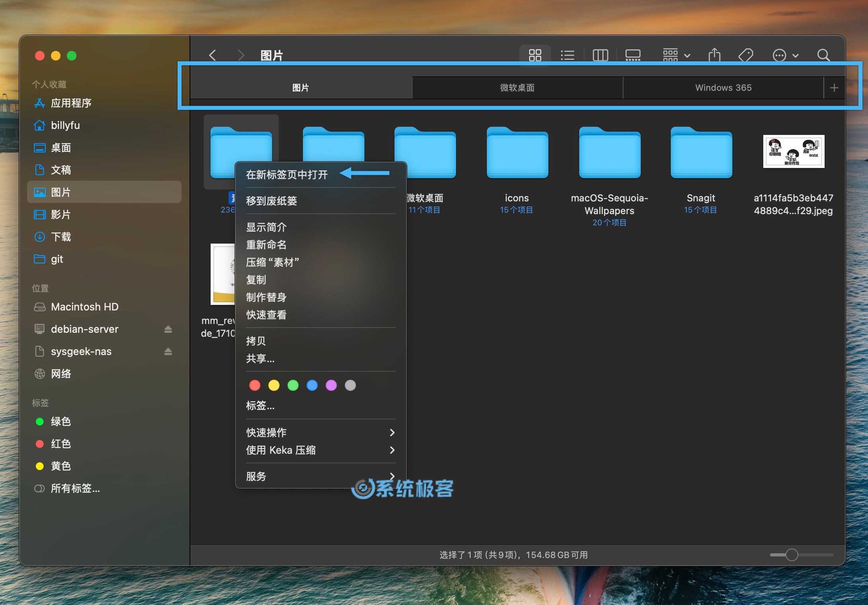Expand the 服务 submenu

coord(321,476)
